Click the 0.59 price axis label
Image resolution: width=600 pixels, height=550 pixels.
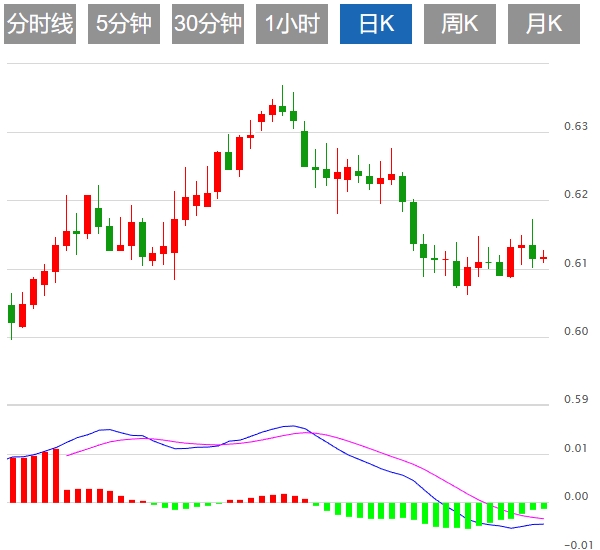coord(576,399)
